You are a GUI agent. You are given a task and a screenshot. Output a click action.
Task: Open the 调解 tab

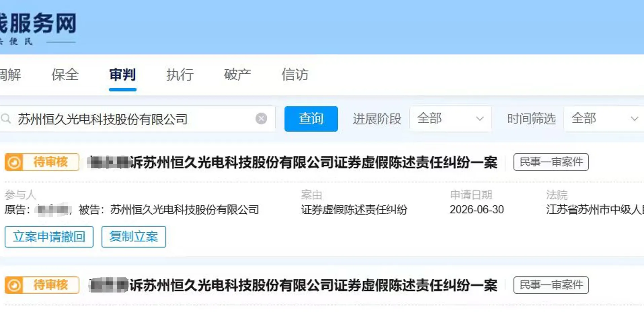(10, 75)
